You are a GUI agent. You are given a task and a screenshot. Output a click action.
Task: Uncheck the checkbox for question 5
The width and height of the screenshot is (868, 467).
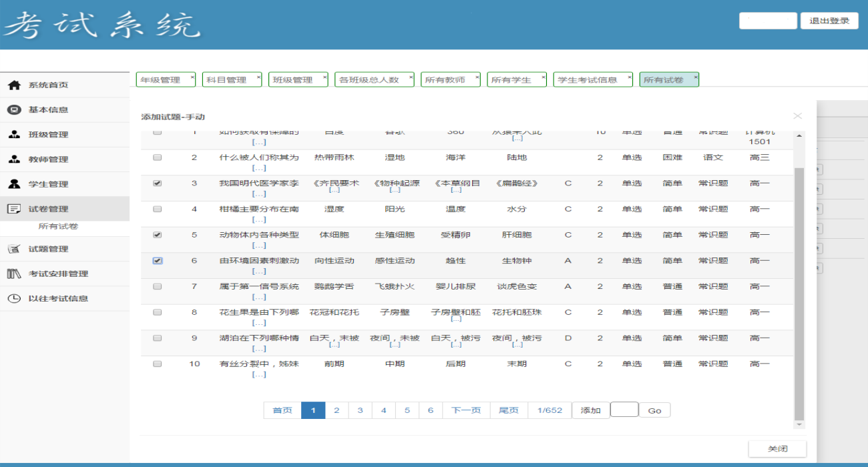pyautogui.click(x=157, y=235)
